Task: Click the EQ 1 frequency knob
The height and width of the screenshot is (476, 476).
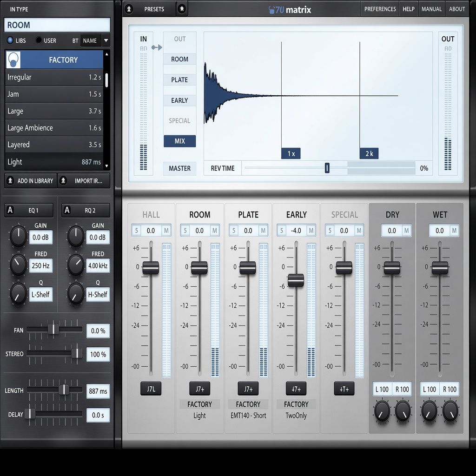Action: (x=18, y=264)
